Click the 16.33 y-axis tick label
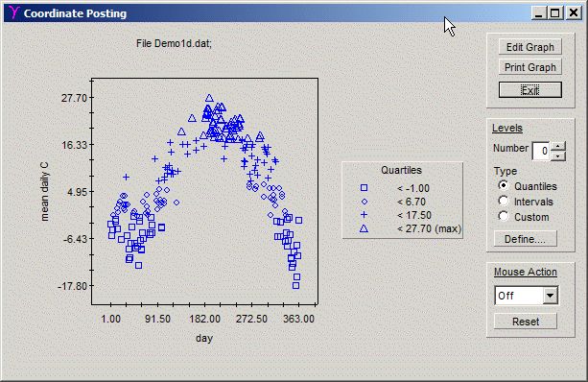 tap(74, 145)
